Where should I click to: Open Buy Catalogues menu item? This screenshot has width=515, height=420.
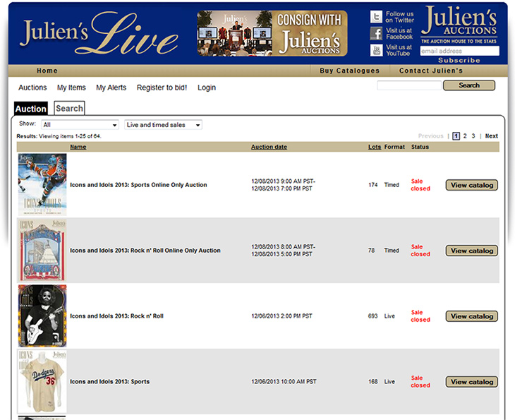click(x=349, y=71)
